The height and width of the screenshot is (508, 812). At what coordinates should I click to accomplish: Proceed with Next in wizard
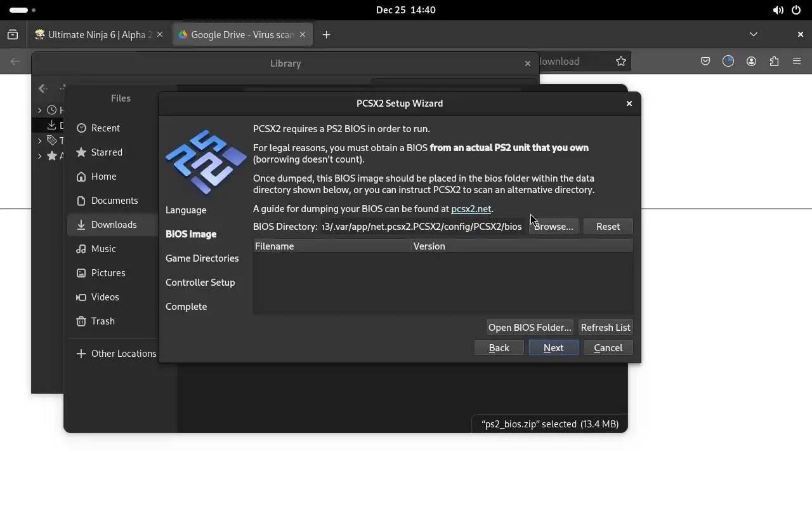pyautogui.click(x=553, y=348)
